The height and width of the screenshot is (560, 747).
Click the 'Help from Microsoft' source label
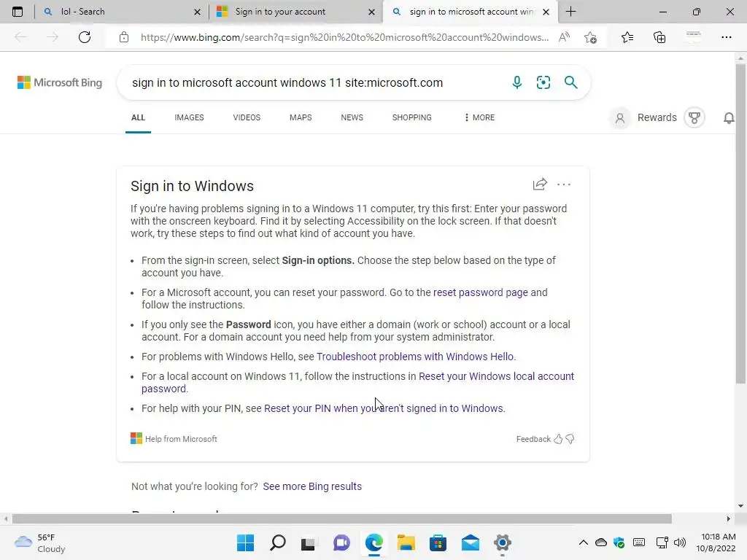(x=174, y=439)
